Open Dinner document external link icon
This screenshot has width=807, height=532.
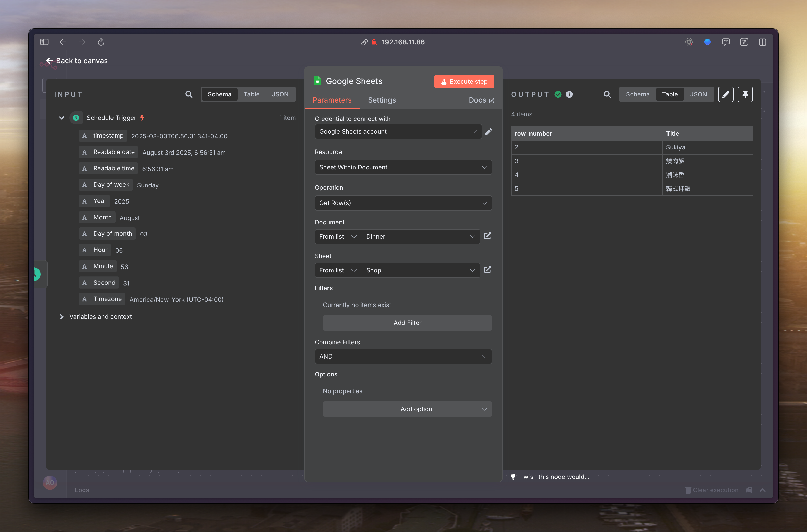[487, 236]
